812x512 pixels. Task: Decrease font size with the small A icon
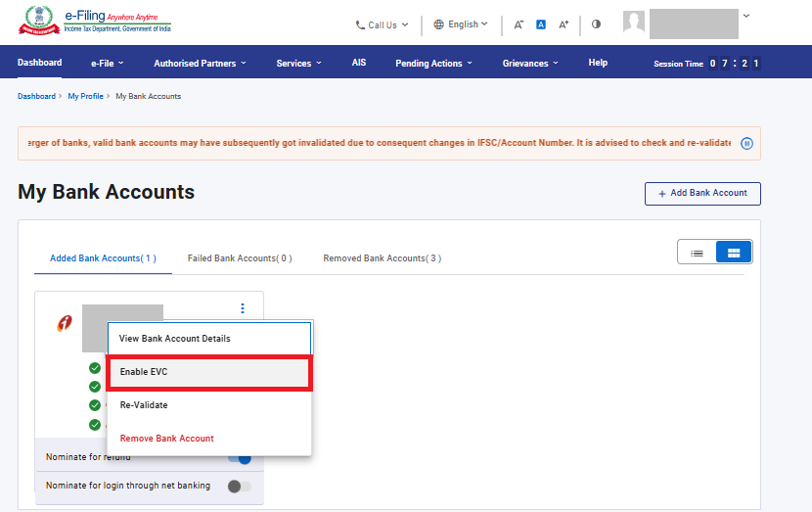click(x=519, y=24)
